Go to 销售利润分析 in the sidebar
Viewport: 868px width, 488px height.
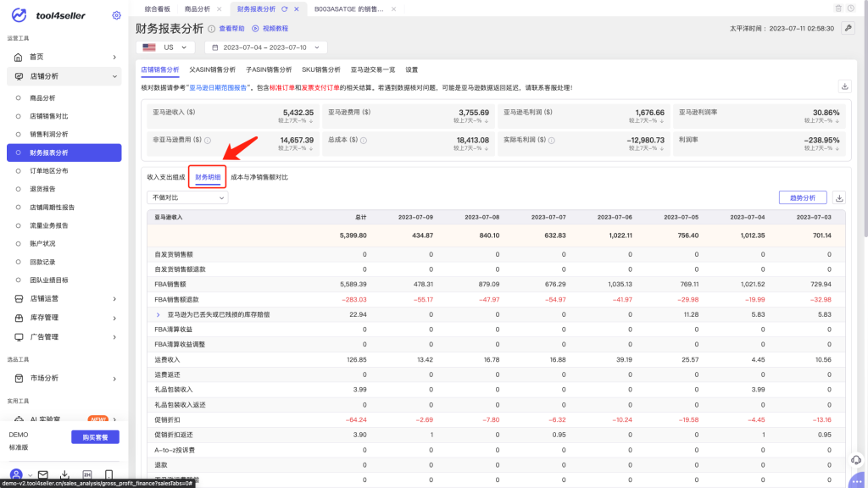tap(49, 135)
